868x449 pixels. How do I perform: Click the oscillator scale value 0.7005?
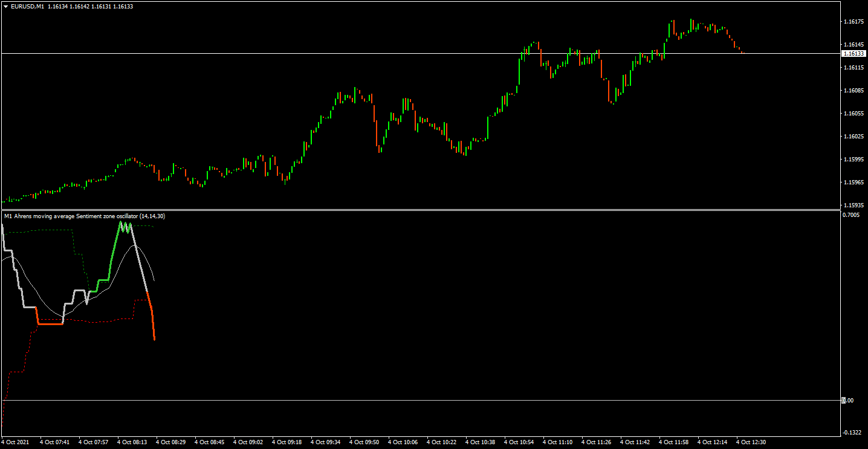(x=851, y=215)
